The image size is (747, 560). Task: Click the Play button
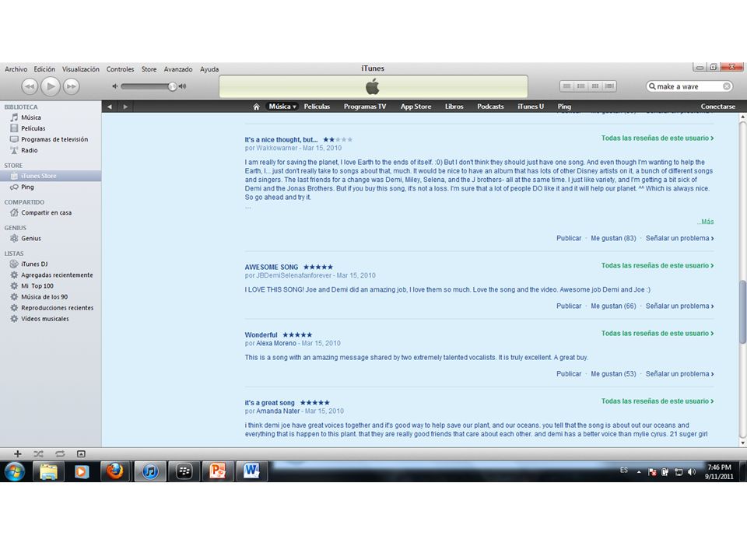(x=51, y=86)
